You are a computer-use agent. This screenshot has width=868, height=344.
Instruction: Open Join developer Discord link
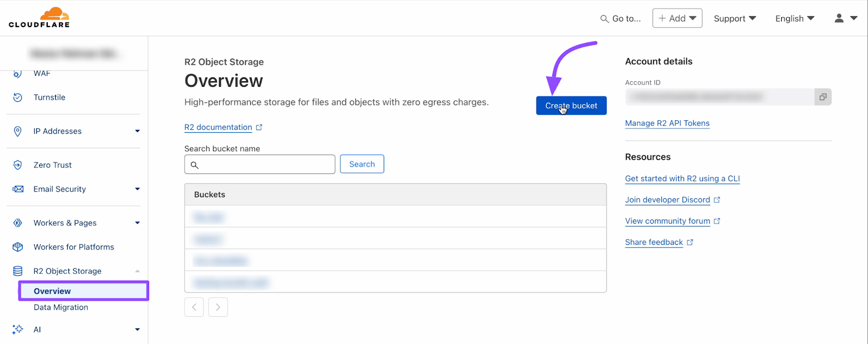tap(667, 200)
